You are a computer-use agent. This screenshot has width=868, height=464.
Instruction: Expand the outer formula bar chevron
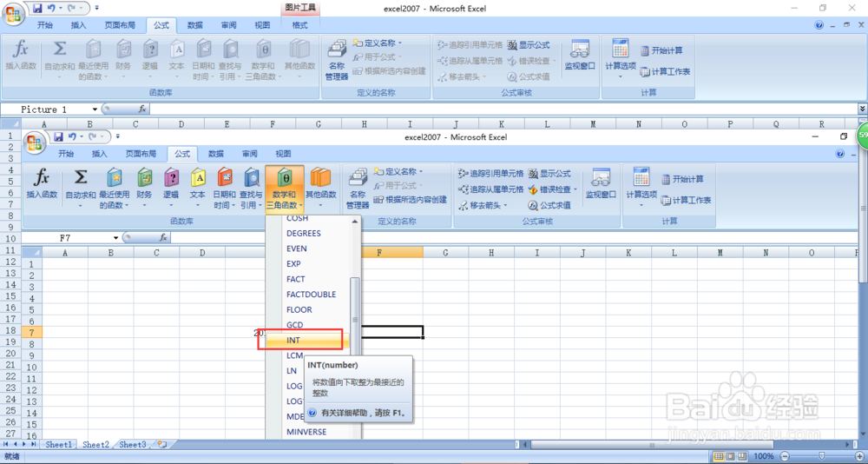[863, 109]
